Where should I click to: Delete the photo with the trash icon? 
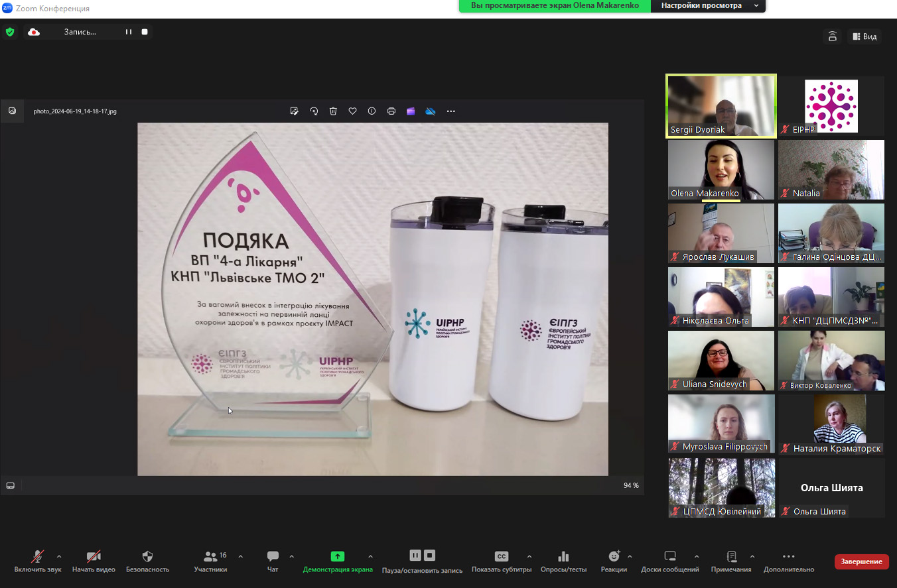point(333,111)
